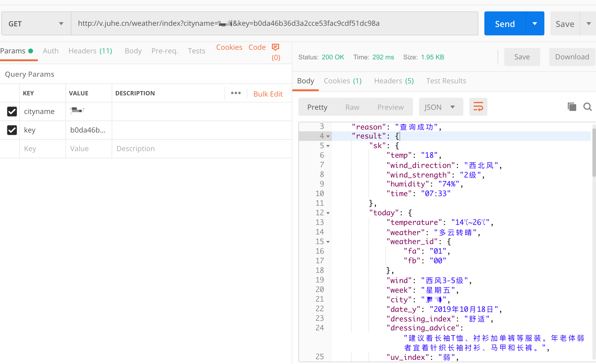Open the Test Results response tab

[446, 81]
